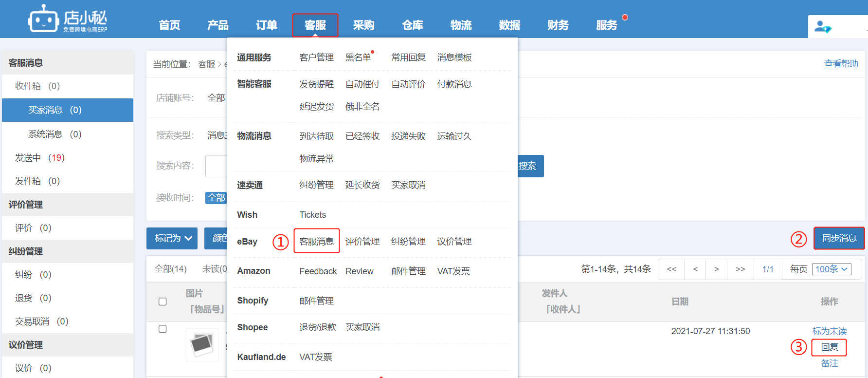The image size is (868, 378).
Task: Select eBay 议价管理 entry
Action: tap(454, 242)
